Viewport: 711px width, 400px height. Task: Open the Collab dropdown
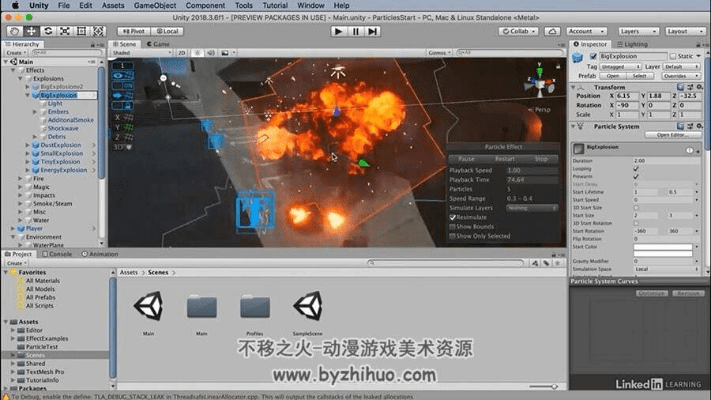pyautogui.click(x=519, y=31)
